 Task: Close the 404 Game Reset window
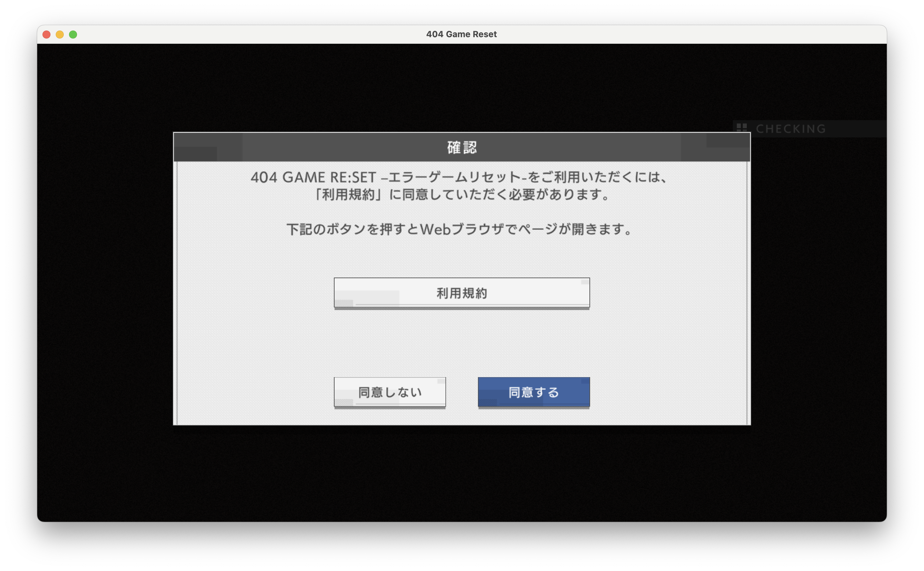[47, 35]
